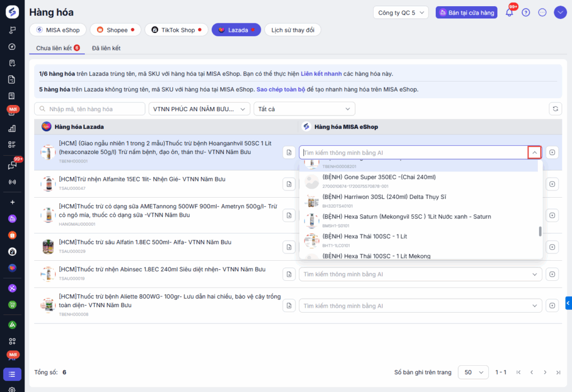Open the broadcast signal sidebar icon
572x392 pixels.
tap(12, 182)
